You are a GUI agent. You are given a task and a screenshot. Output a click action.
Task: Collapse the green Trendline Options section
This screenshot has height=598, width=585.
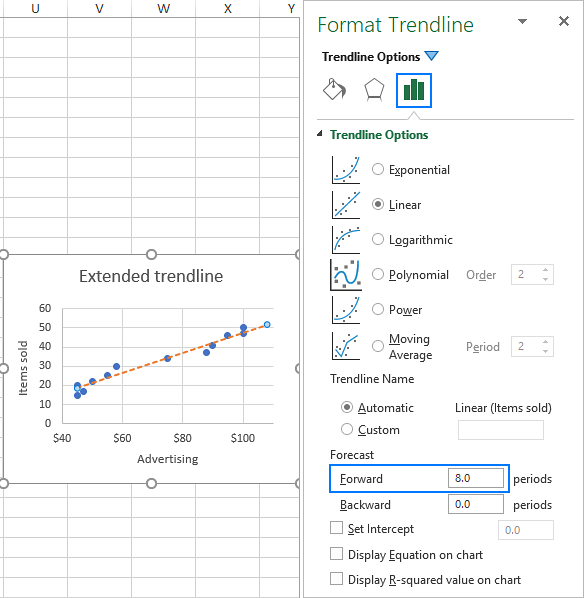pyautogui.click(x=320, y=133)
